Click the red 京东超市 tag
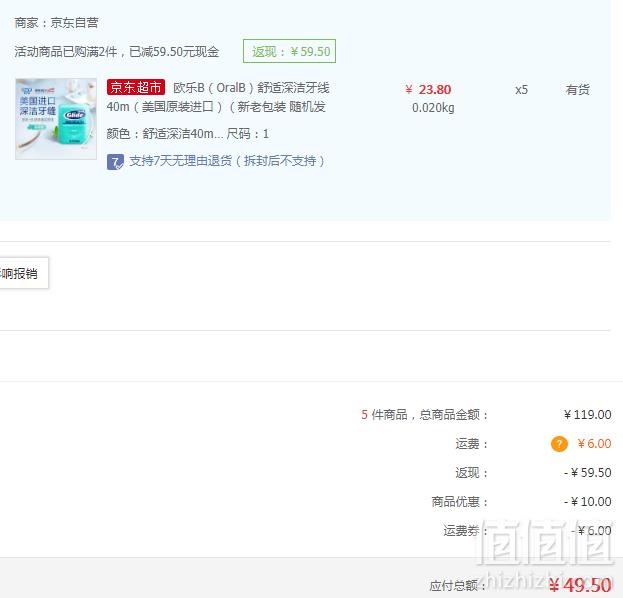This screenshot has height=598, width=623. point(135,87)
